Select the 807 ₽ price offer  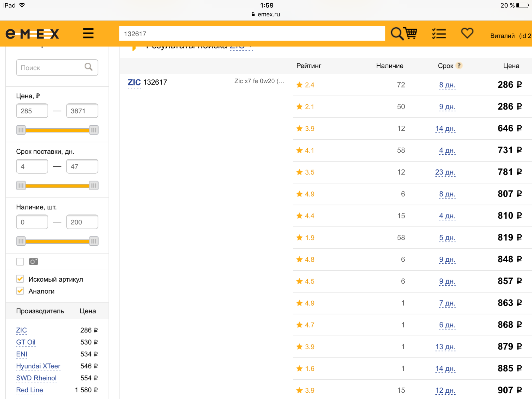point(510,194)
